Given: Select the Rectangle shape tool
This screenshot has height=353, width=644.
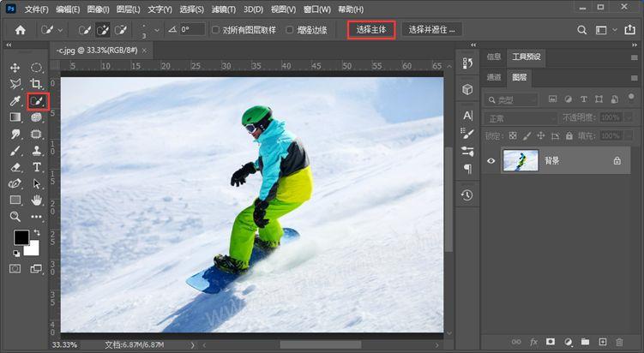Looking at the screenshot, I should point(15,200).
